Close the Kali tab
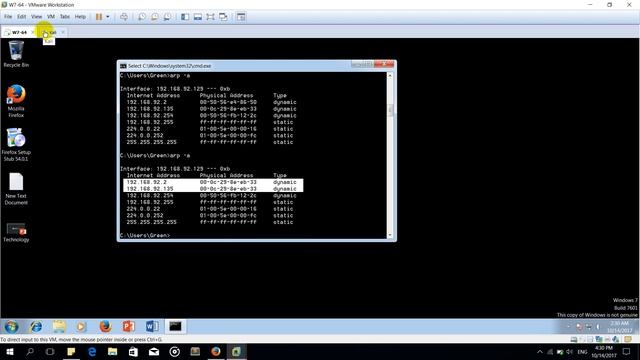 [x=63, y=32]
